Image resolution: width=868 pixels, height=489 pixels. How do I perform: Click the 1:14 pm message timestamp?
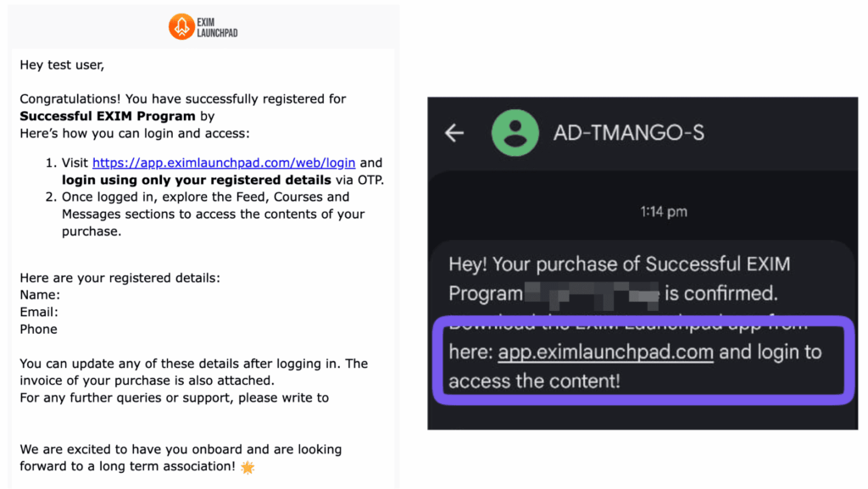pyautogui.click(x=664, y=212)
